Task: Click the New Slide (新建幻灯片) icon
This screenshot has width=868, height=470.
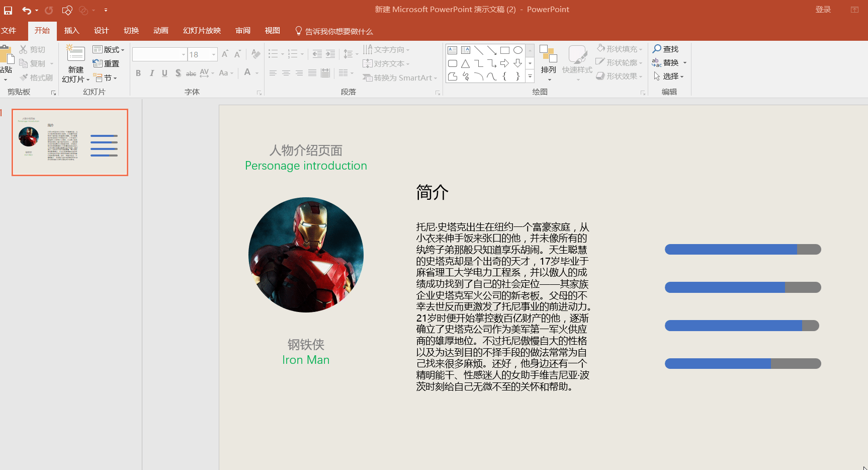Action: 76,53
